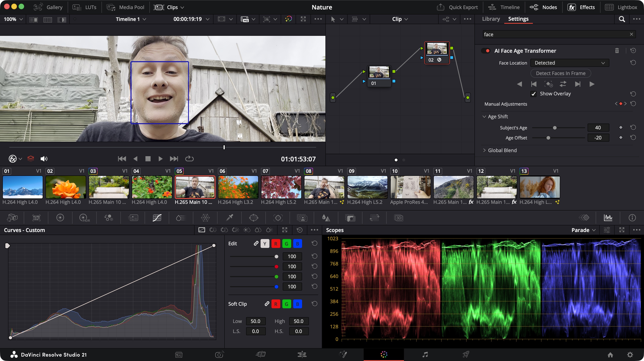The height and width of the screenshot is (361, 644).
Task: Switch to the Library tab
Action: (x=491, y=19)
